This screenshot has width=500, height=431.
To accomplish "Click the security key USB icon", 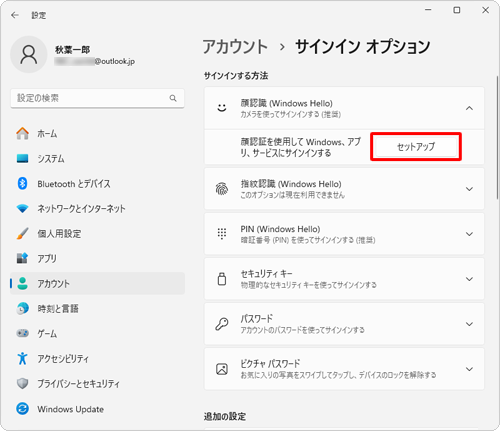I will click(222, 279).
